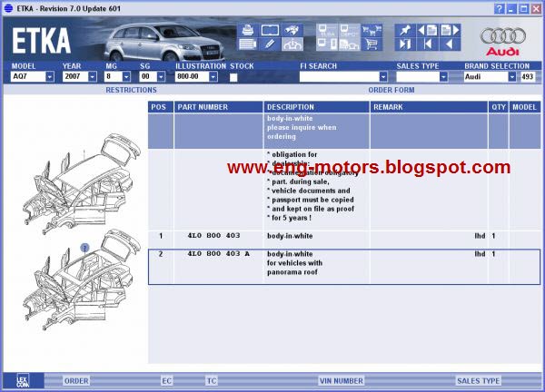Click the Audi rings logo

coord(502,36)
